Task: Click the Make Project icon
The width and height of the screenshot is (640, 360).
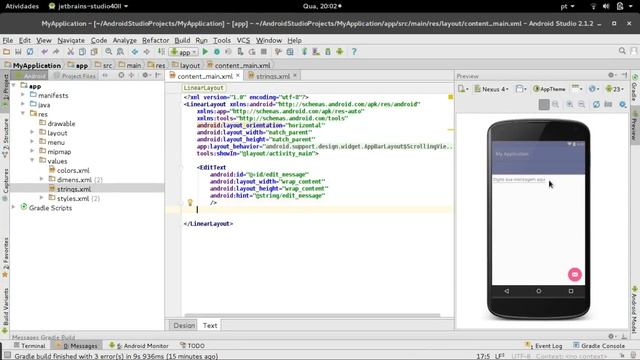Action: (162, 52)
